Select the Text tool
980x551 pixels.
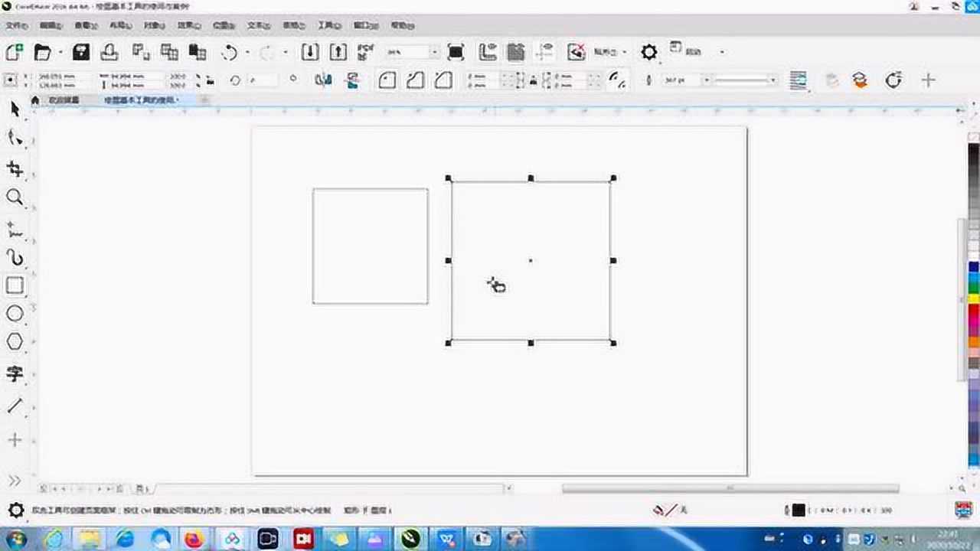(15, 374)
